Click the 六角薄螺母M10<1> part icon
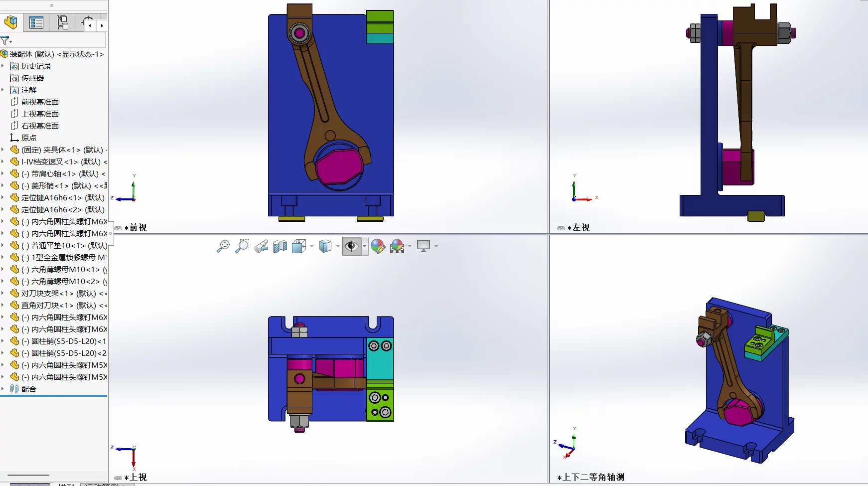 (x=15, y=269)
